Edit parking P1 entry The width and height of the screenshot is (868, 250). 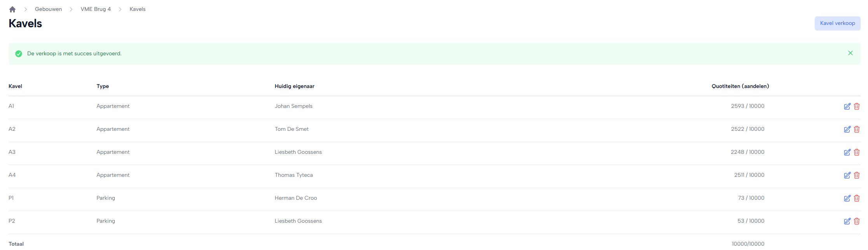[847, 198]
